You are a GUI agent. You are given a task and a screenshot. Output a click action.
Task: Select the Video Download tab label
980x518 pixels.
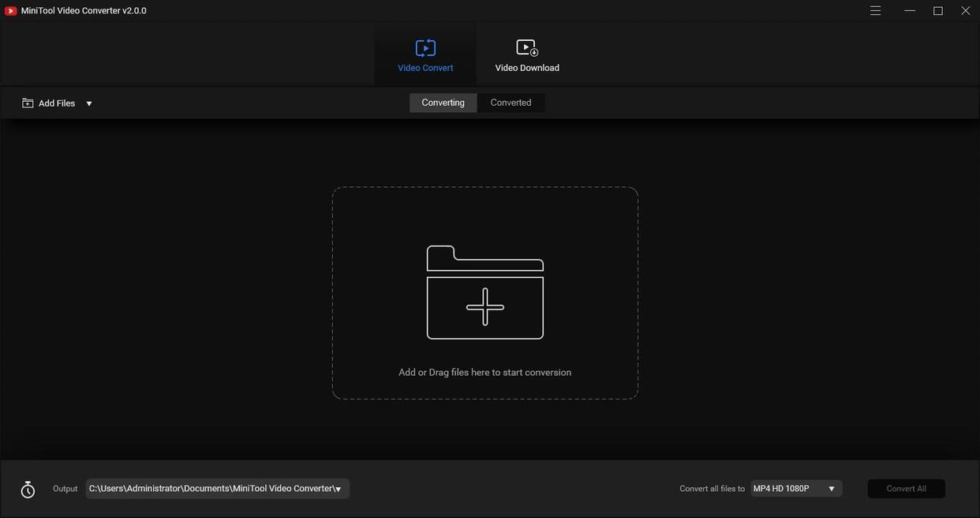pyautogui.click(x=527, y=68)
